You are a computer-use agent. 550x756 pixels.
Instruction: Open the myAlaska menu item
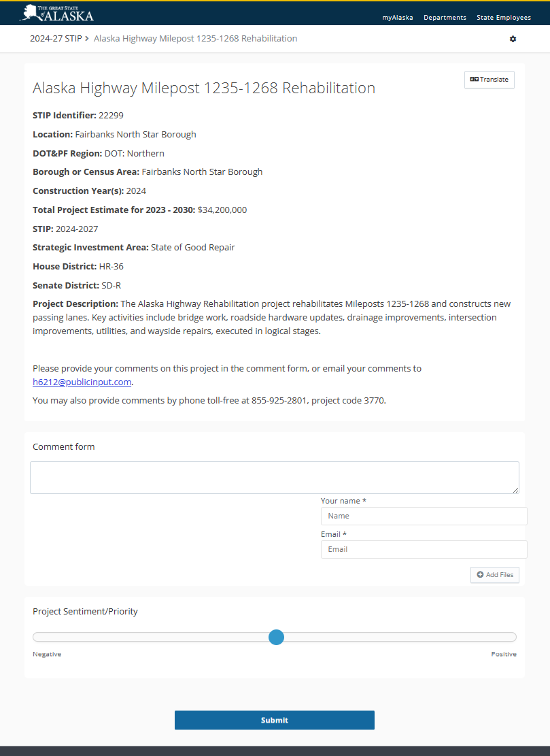point(397,18)
